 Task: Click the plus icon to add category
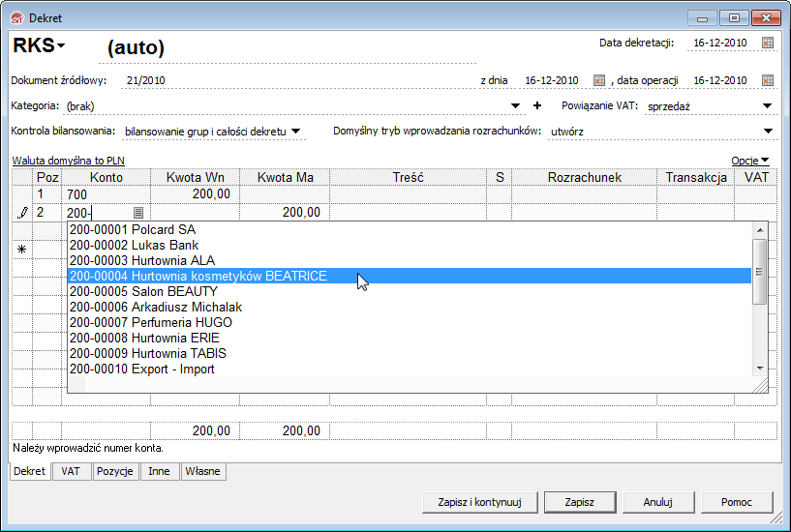537,105
